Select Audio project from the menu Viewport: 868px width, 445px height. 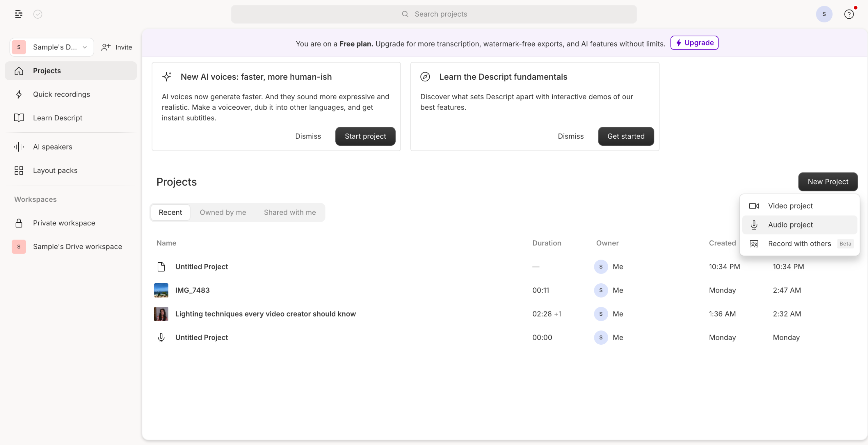(800, 225)
